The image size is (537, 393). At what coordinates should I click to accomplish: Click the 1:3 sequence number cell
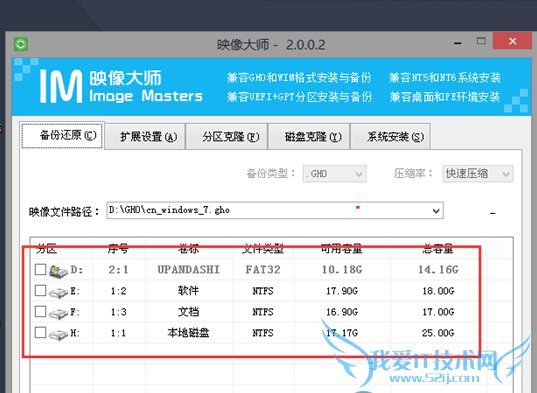click(x=118, y=312)
